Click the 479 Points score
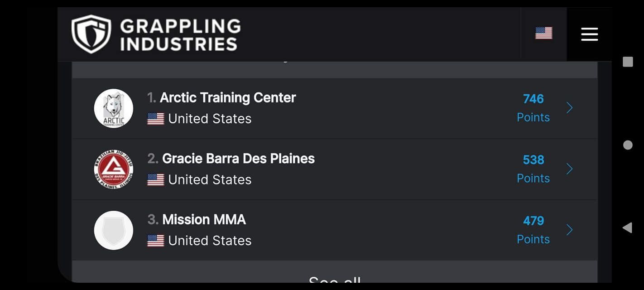Screen dimensions: 644x290 533,230
